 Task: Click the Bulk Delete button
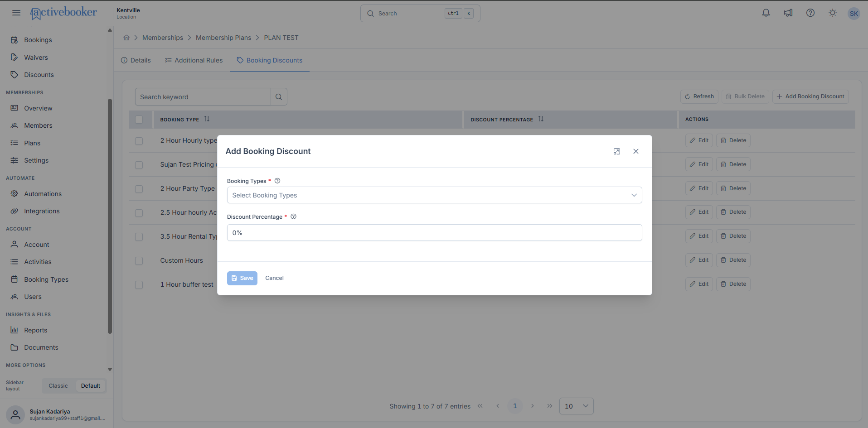[x=745, y=96]
